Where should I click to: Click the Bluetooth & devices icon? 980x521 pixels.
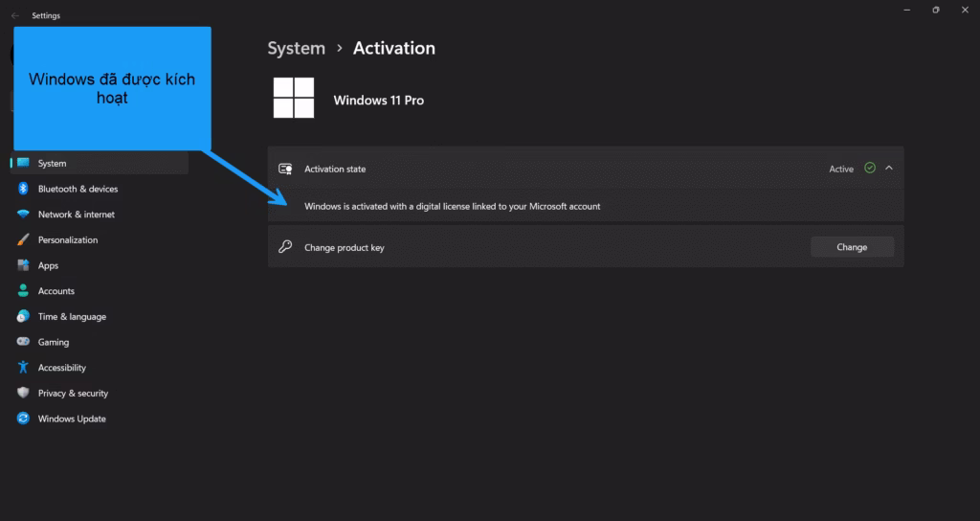23,189
